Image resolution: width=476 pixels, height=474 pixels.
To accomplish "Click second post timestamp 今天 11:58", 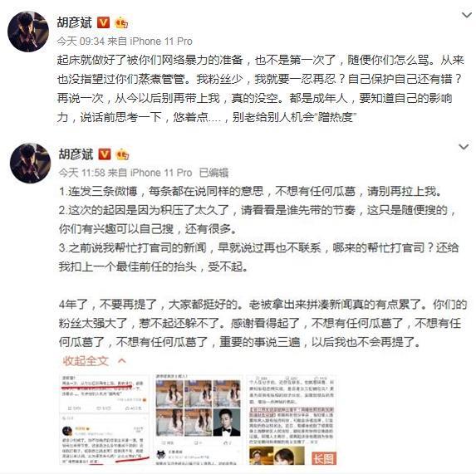I will click(x=81, y=173).
